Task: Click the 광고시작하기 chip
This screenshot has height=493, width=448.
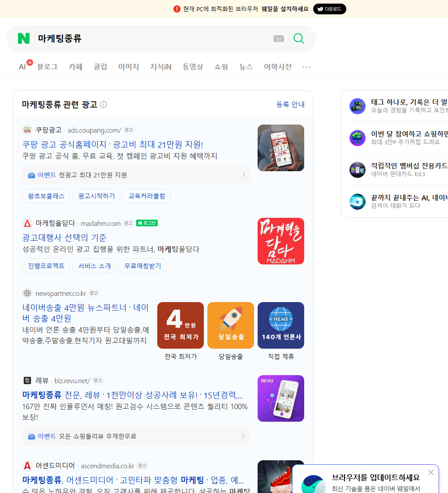Action: click(96, 196)
